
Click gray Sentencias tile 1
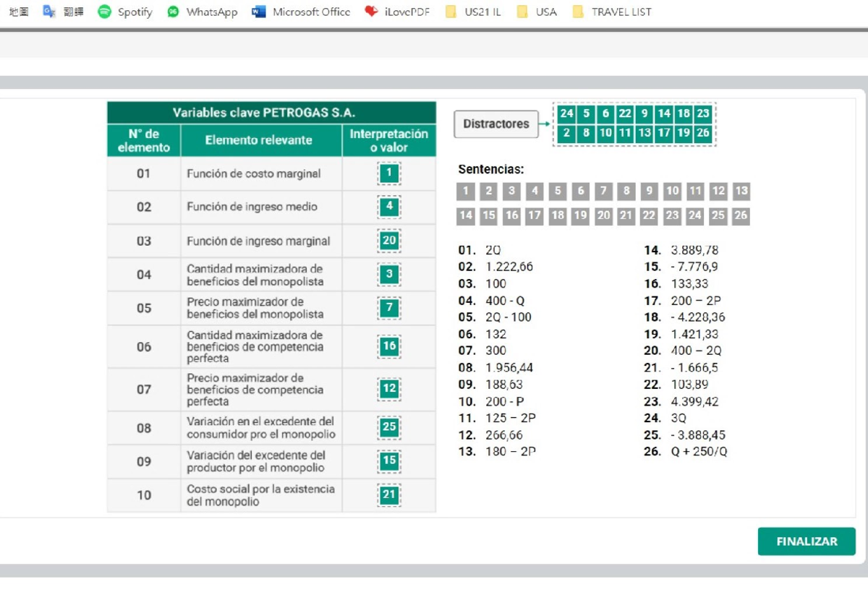[466, 192]
